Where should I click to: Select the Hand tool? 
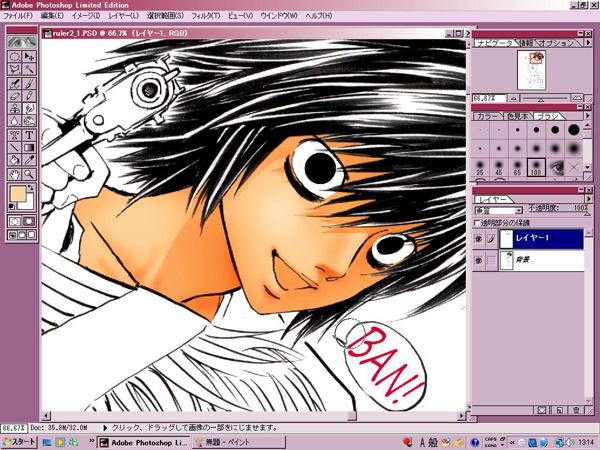coord(15,174)
